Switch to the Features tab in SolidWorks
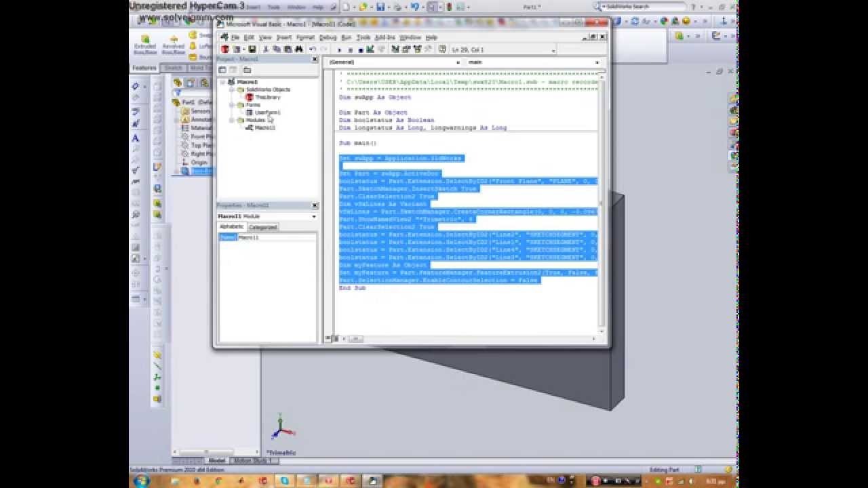Image resolution: width=868 pixels, height=488 pixels. 144,68
